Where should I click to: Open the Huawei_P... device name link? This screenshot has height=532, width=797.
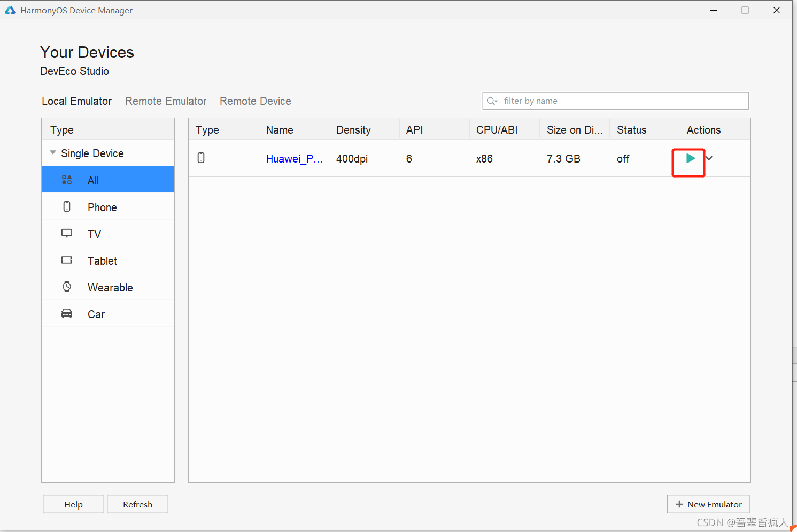pos(294,159)
